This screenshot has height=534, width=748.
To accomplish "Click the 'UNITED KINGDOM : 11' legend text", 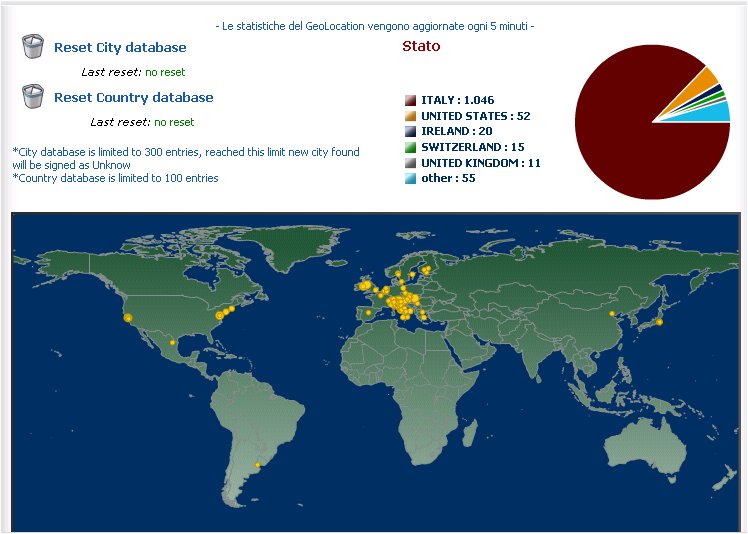I will (481, 163).
